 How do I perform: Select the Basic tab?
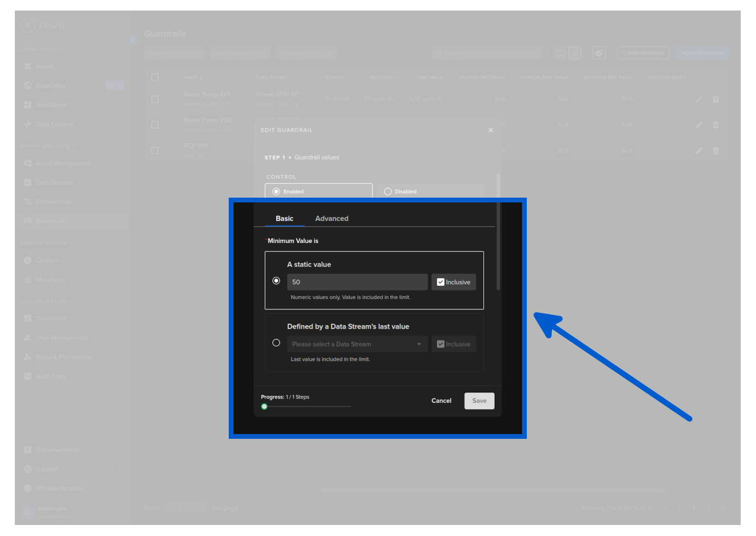pyautogui.click(x=284, y=219)
